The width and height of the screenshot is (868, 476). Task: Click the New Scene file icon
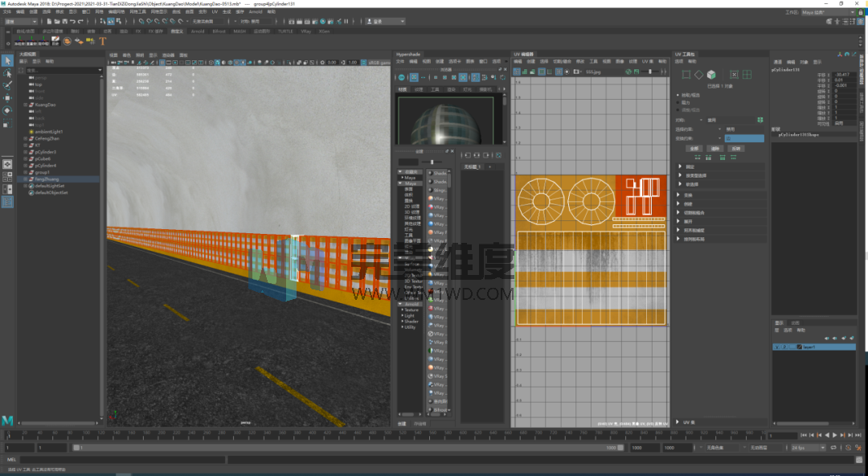tap(49, 22)
